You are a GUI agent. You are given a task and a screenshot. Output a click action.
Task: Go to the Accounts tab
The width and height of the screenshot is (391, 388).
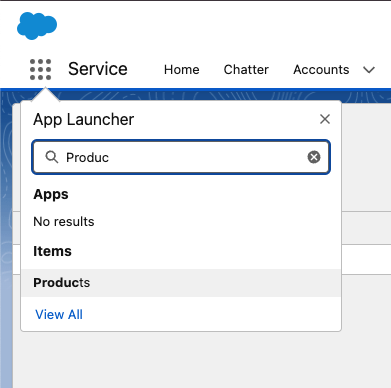point(321,70)
